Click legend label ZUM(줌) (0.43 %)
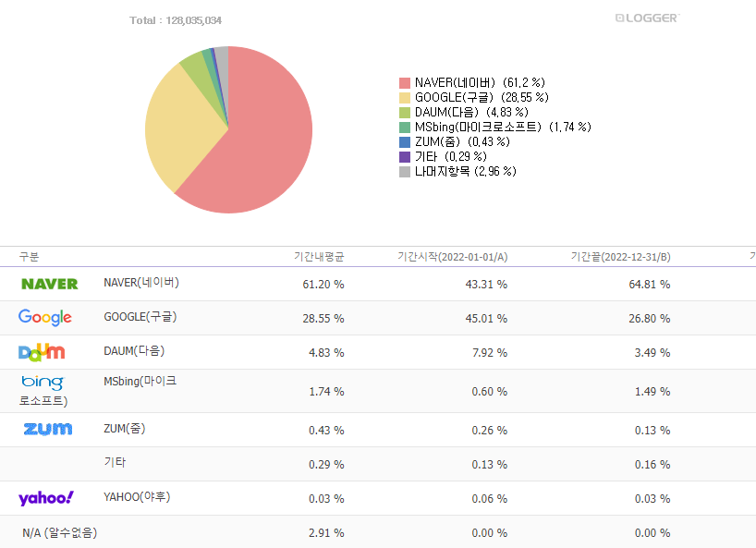Image resolution: width=756 pixels, height=548 pixels. 462,142
